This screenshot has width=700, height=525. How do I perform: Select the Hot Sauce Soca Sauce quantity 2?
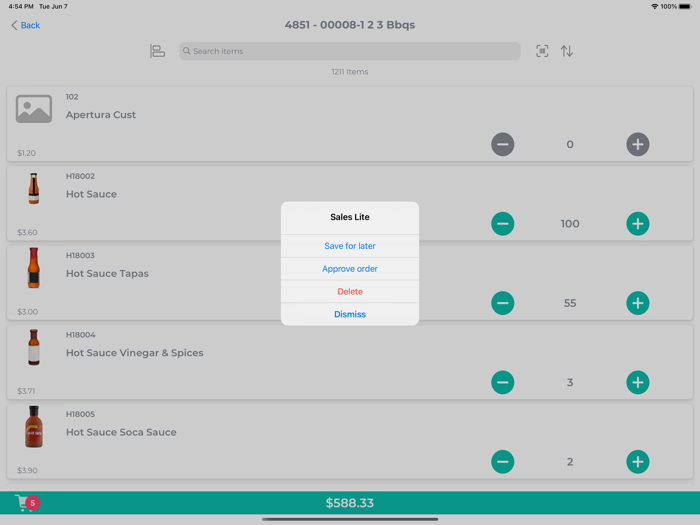click(570, 462)
